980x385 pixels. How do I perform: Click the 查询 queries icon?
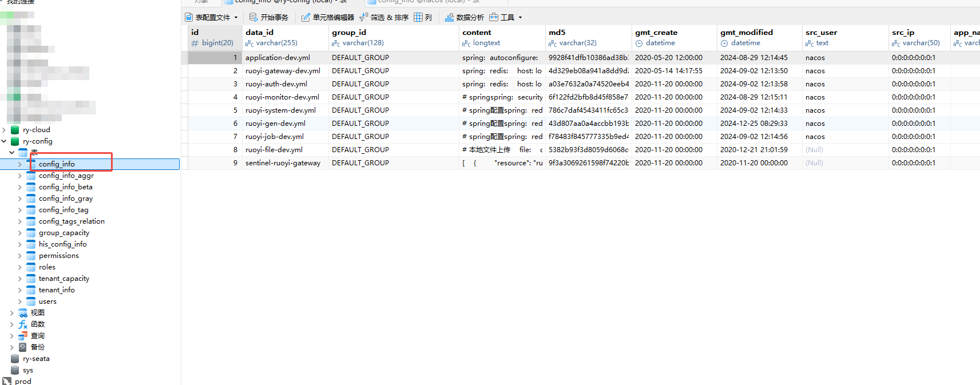click(23, 336)
